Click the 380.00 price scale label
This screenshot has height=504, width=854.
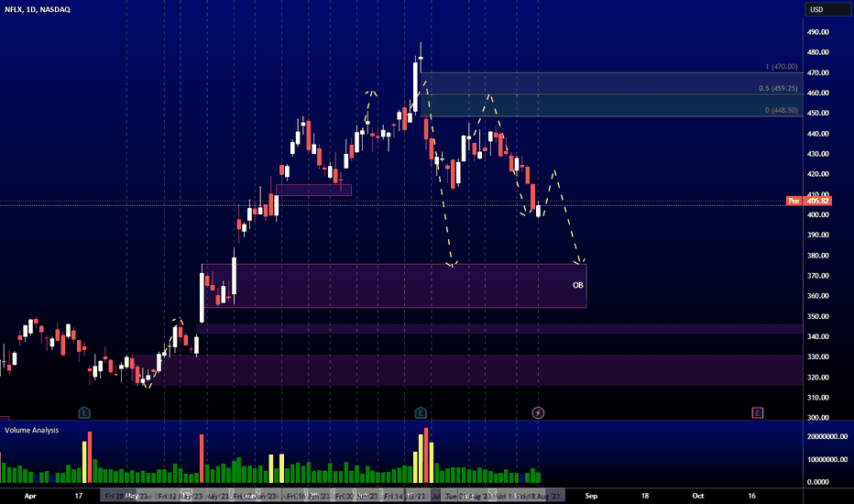[818, 256]
